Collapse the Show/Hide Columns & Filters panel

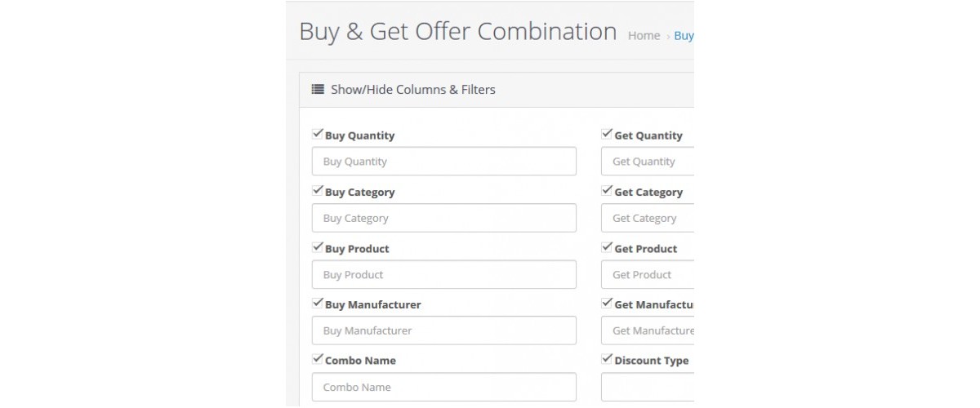(413, 90)
